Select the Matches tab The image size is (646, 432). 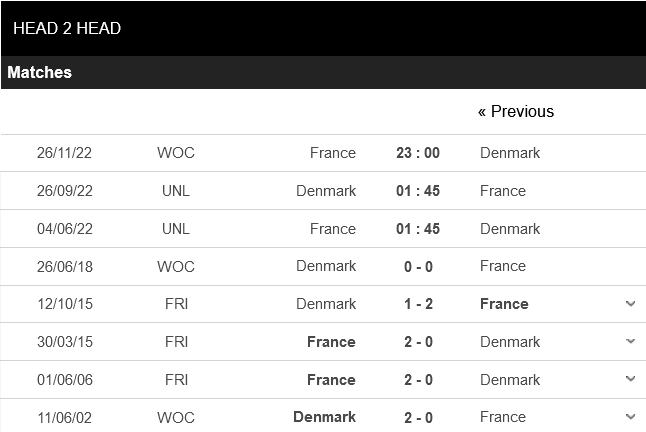coord(40,73)
